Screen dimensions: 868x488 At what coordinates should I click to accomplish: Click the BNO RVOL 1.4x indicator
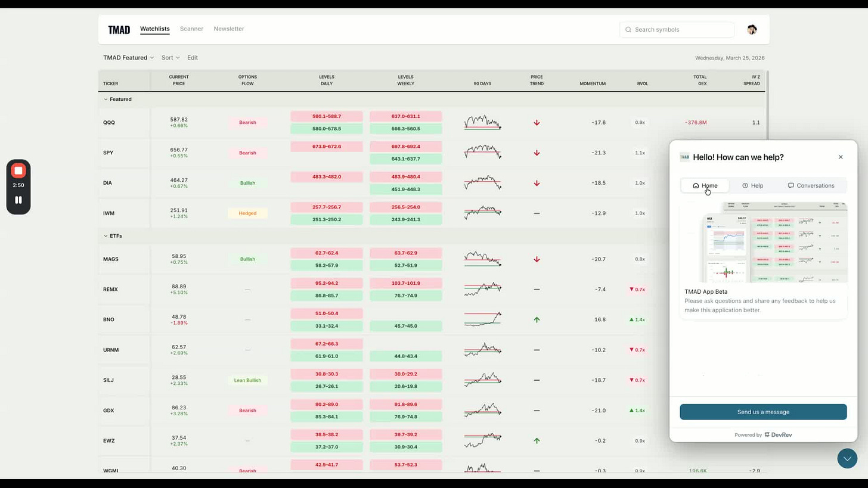(637, 320)
